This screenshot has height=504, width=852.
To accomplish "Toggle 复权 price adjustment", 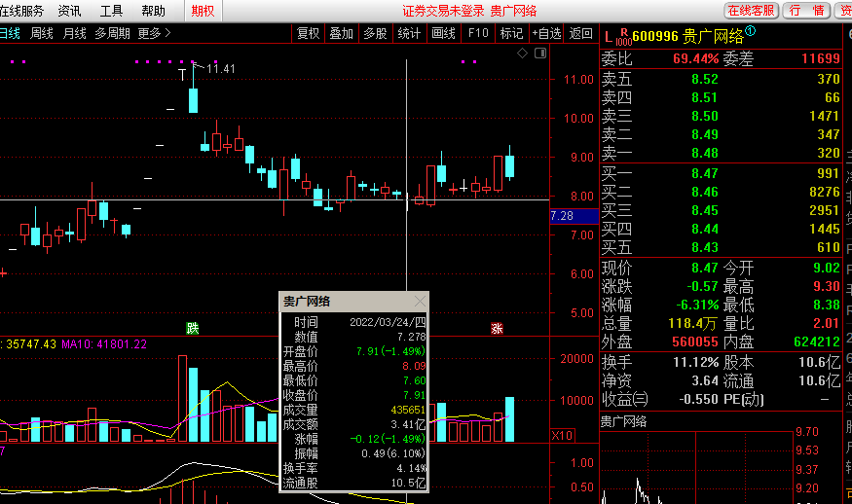I will point(308,33).
